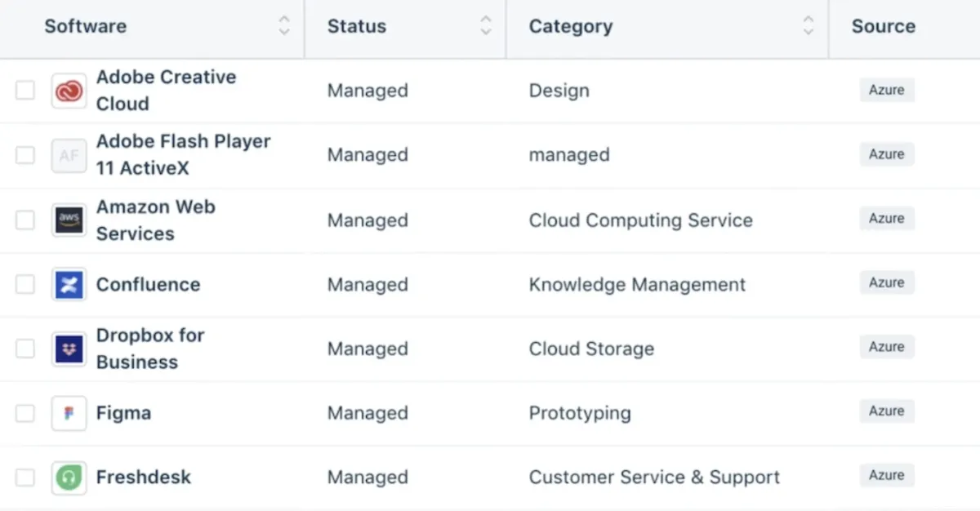
Task: Click the Amazon Web Services logo icon
Action: coord(69,220)
